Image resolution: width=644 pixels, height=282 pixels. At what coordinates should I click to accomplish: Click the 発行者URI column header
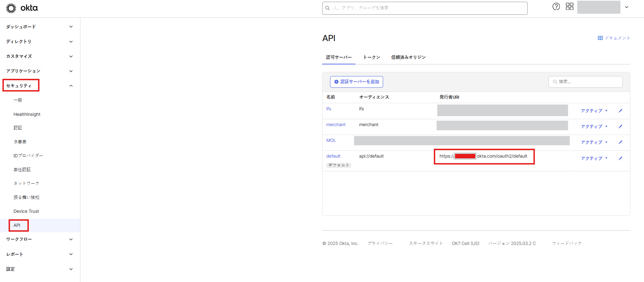(x=449, y=97)
